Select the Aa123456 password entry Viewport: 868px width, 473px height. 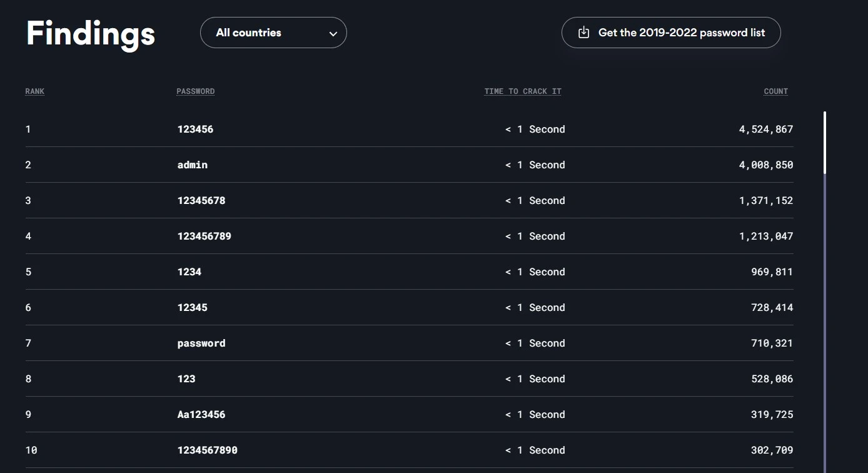[201, 415]
